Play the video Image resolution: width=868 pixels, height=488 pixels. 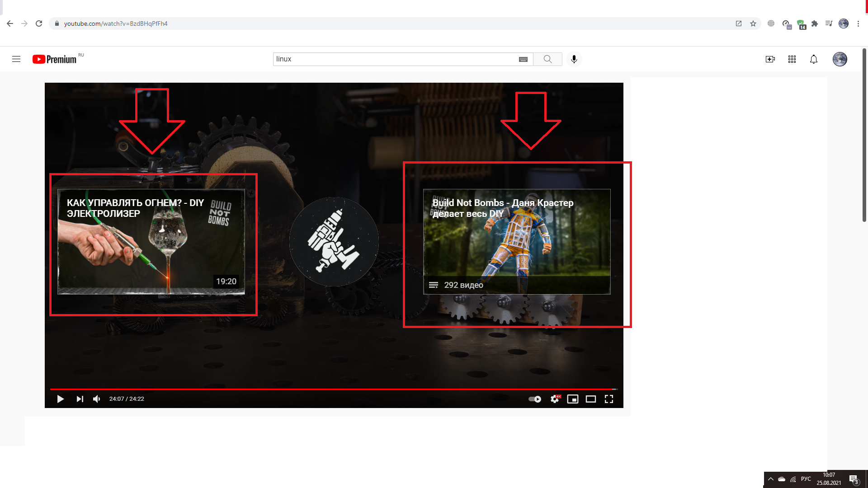pos(60,399)
